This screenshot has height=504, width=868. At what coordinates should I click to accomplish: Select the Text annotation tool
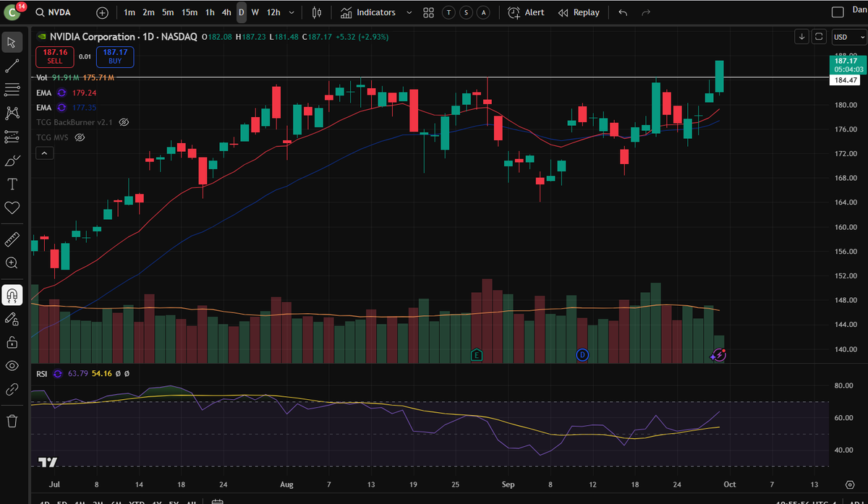pyautogui.click(x=12, y=184)
